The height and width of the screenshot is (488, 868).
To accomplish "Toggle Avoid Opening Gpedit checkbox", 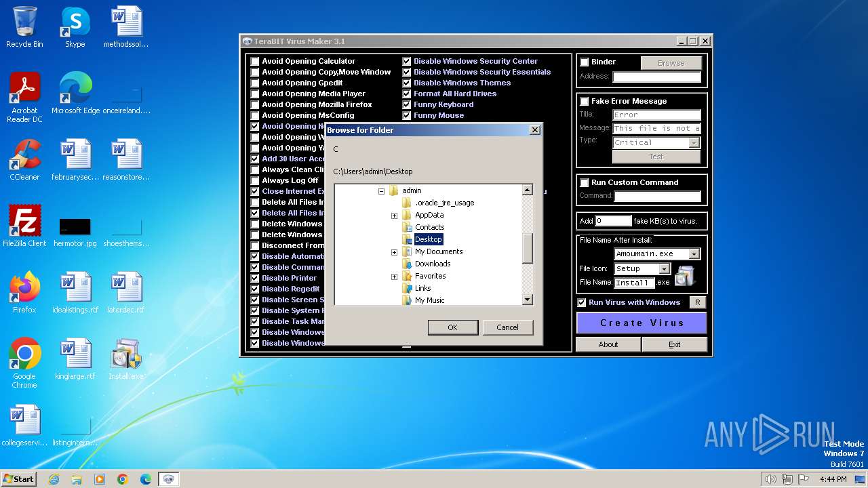I will [255, 83].
